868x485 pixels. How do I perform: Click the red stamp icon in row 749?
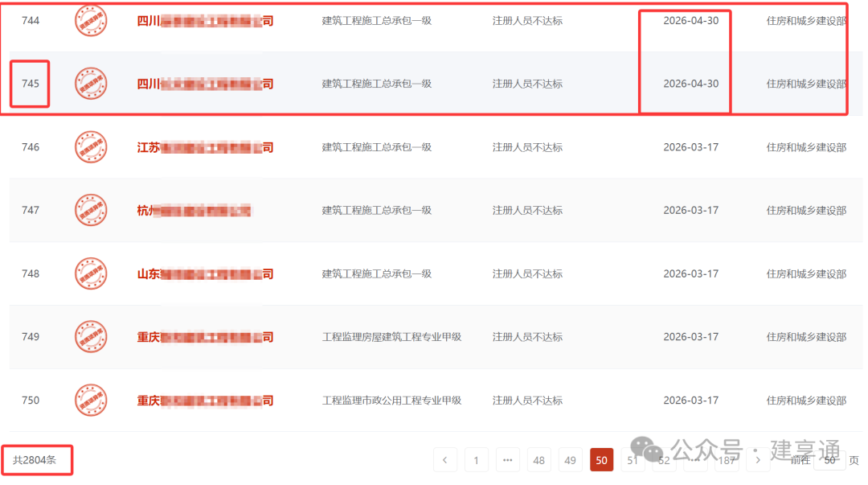pos(91,336)
